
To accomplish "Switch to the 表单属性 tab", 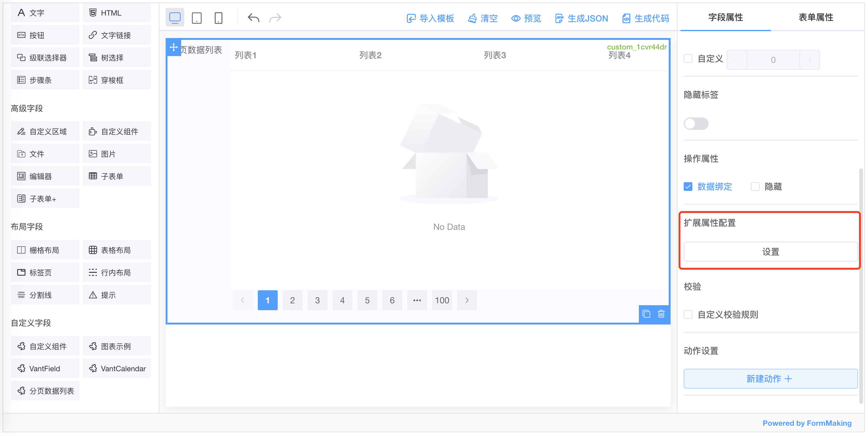I will 815,17.
